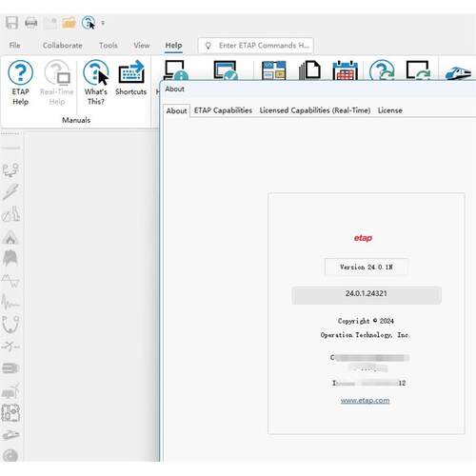Select the battery sidebar icon

[x=10, y=368]
